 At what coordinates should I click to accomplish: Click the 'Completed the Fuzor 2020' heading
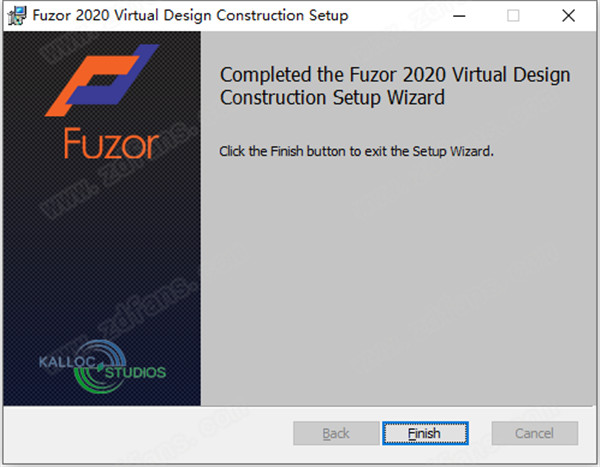pyautogui.click(x=395, y=86)
